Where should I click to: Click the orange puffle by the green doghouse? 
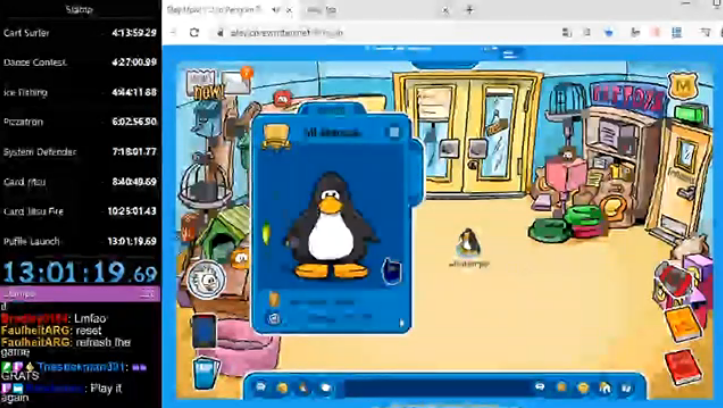(x=240, y=260)
